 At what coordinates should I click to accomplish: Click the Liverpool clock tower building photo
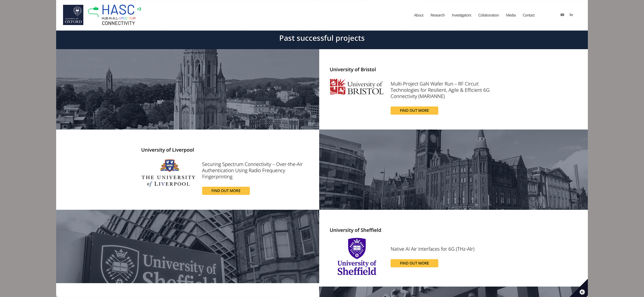[453, 170]
